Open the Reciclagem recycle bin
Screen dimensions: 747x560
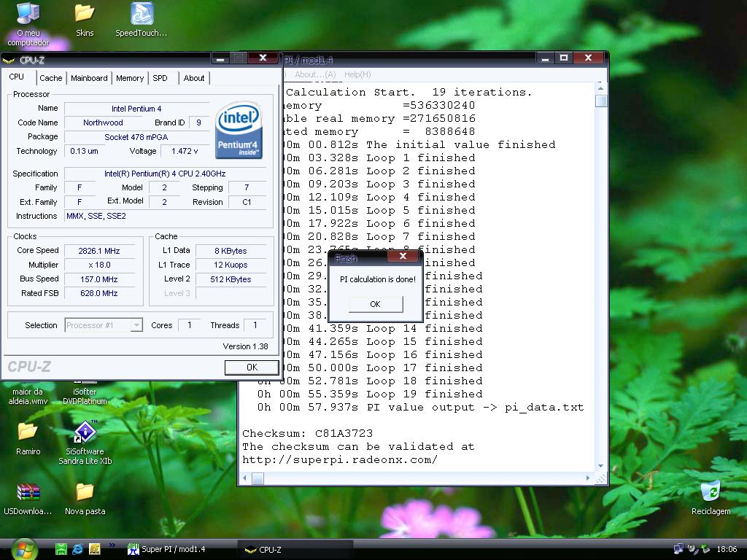[x=711, y=498]
